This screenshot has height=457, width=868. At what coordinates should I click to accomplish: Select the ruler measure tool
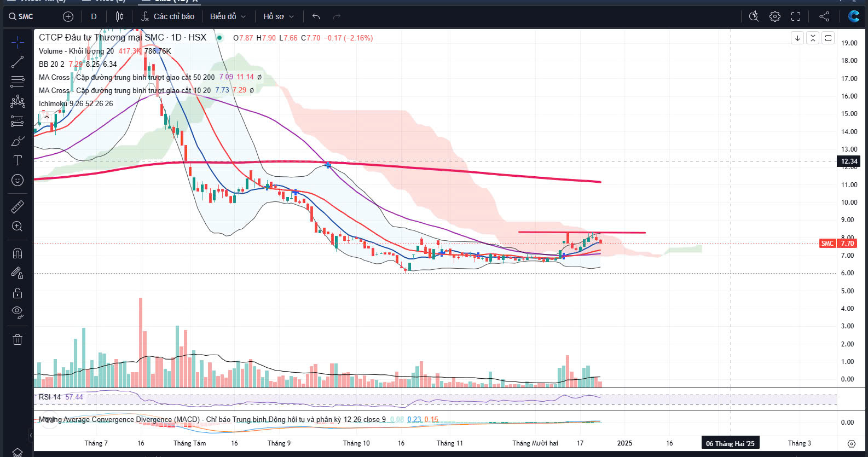coord(18,206)
